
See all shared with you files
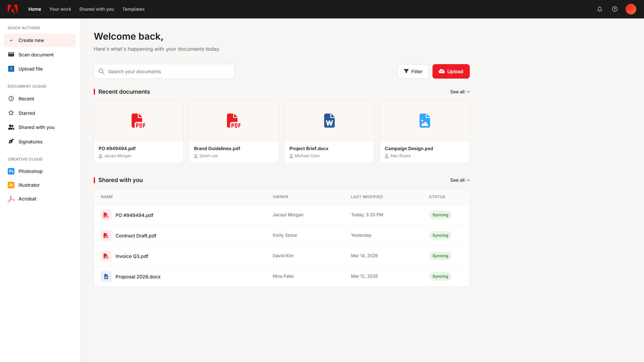(460, 180)
